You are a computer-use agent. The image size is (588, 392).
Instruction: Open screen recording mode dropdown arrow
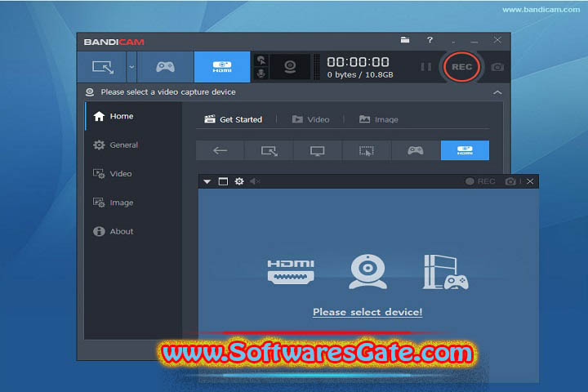click(131, 67)
